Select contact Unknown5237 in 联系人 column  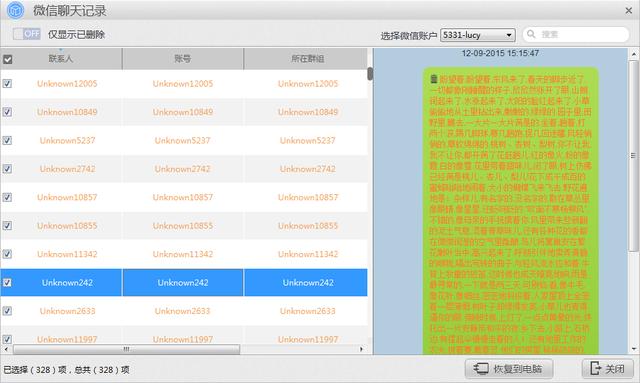tap(67, 140)
